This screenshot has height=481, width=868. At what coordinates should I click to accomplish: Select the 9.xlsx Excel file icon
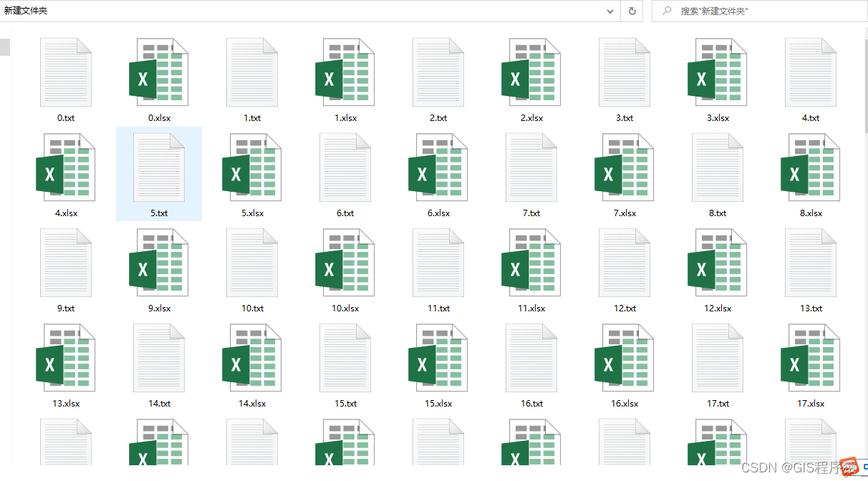pyautogui.click(x=159, y=263)
